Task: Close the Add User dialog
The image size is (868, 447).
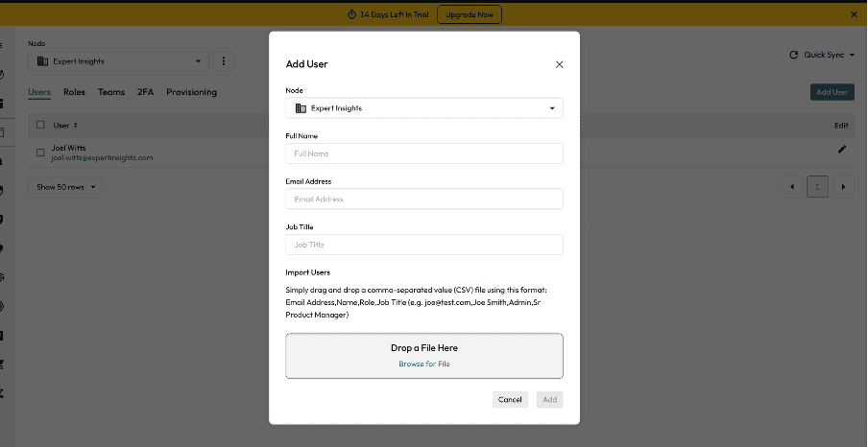Action: click(559, 64)
